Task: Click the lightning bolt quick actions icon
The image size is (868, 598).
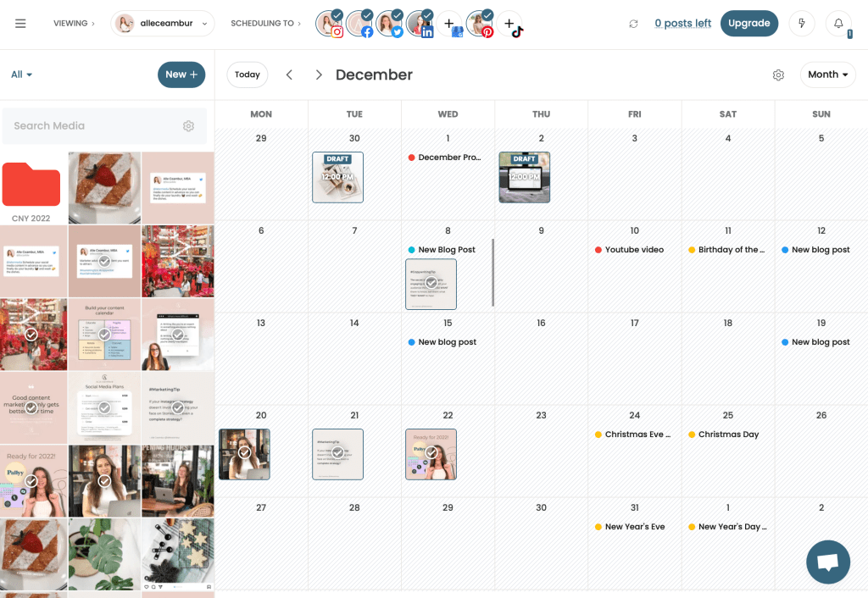Action: (x=801, y=23)
